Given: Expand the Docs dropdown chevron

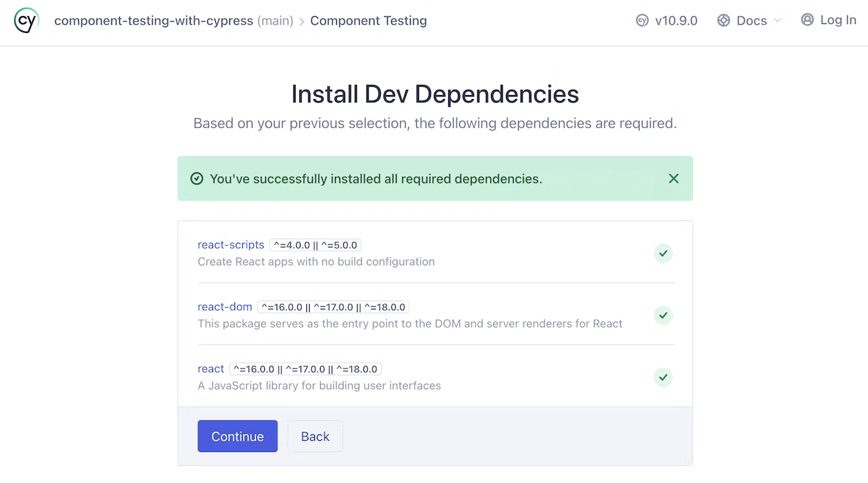Looking at the screenshot, I should click(x=777, y=21).
